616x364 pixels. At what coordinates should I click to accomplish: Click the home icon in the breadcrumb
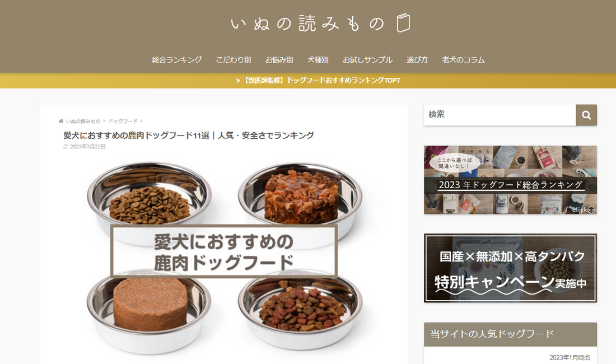(61, 122)
